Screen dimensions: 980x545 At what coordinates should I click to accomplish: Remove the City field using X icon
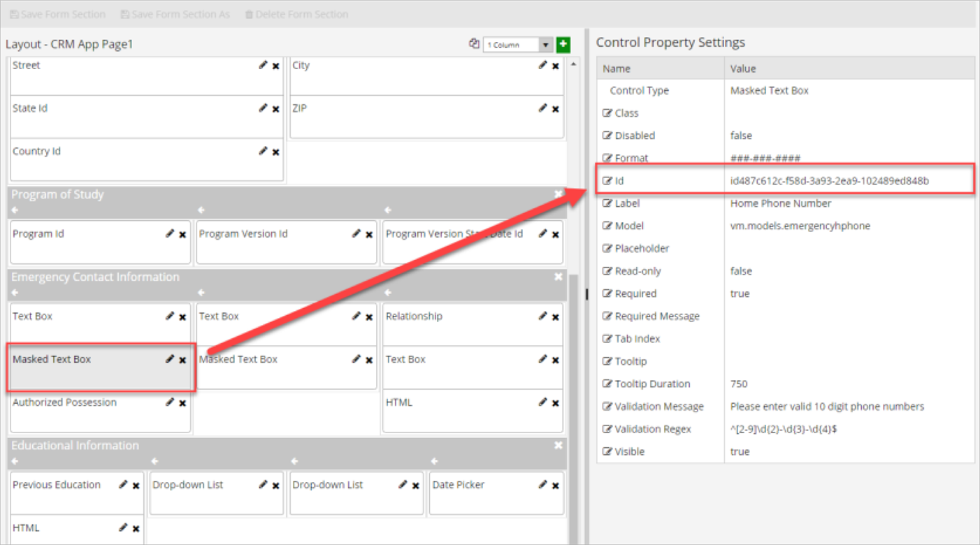[x=556, y=66]
